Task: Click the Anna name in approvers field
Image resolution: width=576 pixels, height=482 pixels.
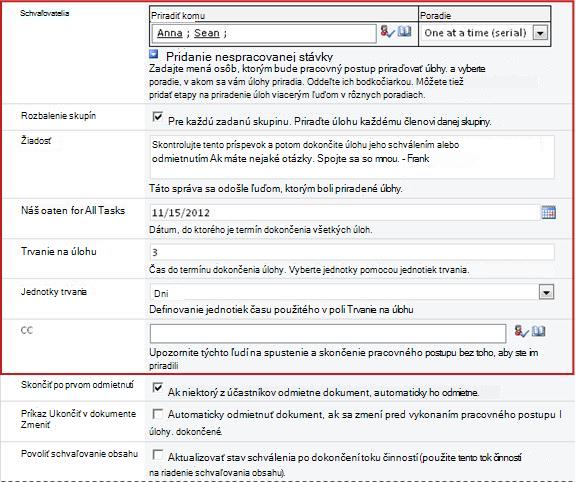Action: (170, 33)
